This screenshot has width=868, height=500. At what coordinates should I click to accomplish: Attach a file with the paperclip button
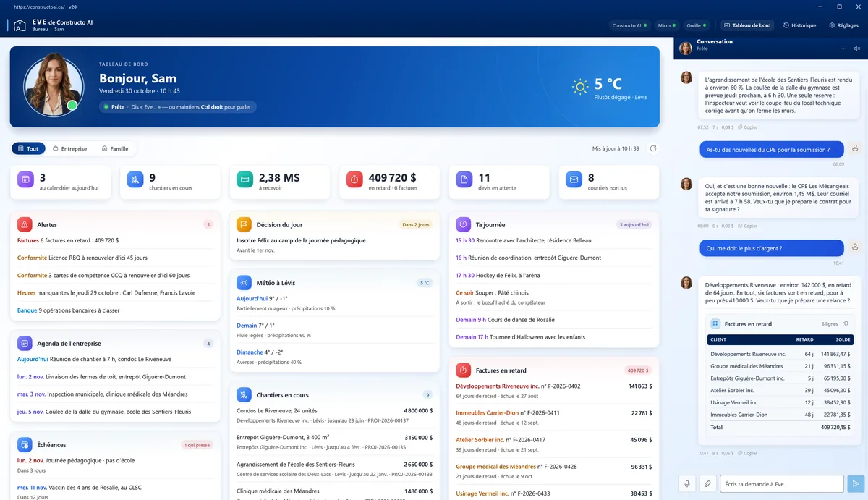tap(707, 483)
